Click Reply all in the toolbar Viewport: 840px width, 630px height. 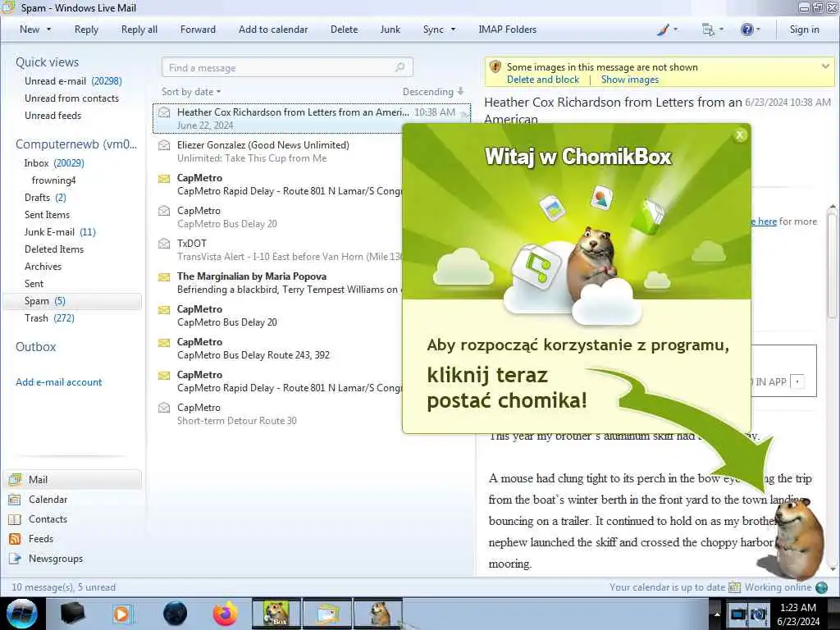[x=139, y=30]
